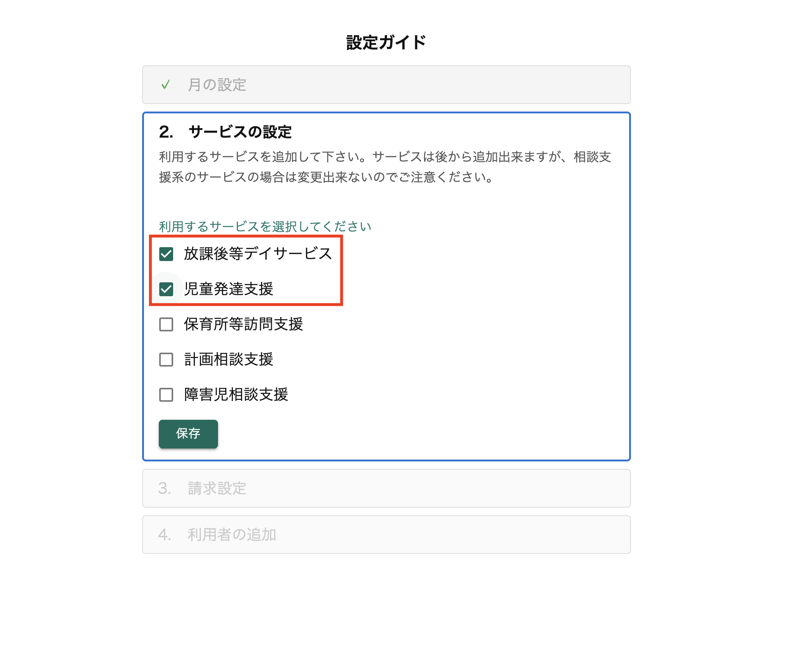
Task: Click the 利用するサービスを選択してください prompt
Action: (265, 226)
